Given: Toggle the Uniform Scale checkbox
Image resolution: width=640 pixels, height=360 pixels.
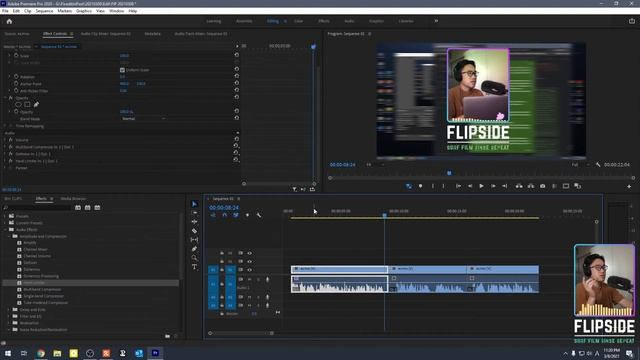Looking at the screenshot, I should pos(122,70).
